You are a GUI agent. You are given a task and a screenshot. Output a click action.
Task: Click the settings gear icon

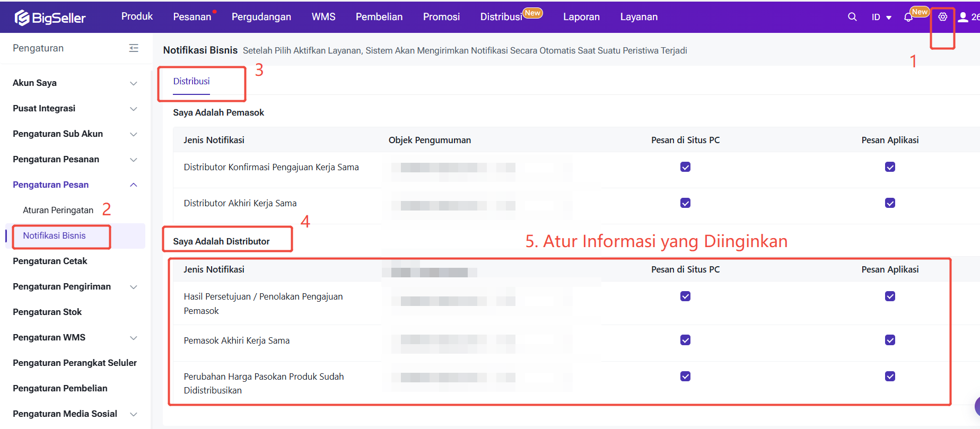(942, 17)
